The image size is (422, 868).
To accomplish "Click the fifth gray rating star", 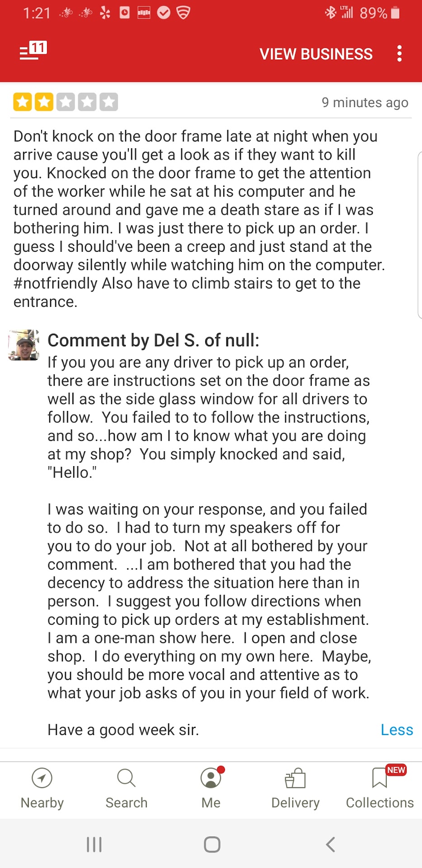I will [109, 102].
